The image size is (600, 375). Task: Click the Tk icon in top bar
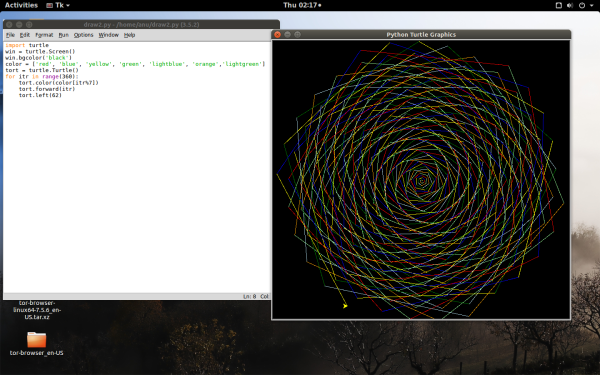49,5
